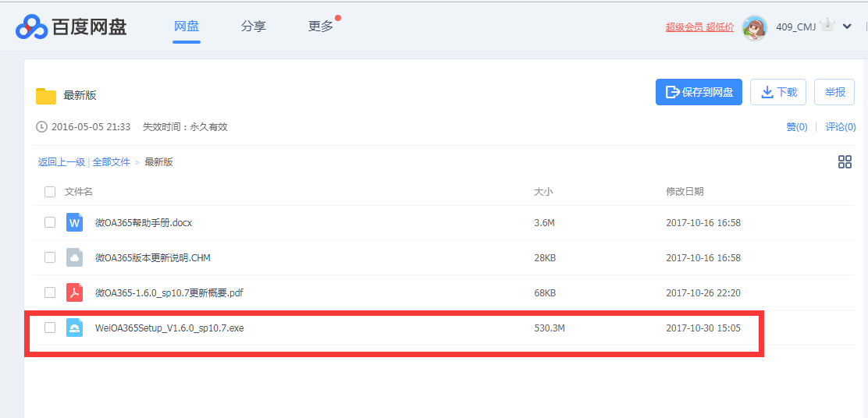Open the 超级会员 超低价 link
This screenshot has height=418, width=868.
pos(699,27)
